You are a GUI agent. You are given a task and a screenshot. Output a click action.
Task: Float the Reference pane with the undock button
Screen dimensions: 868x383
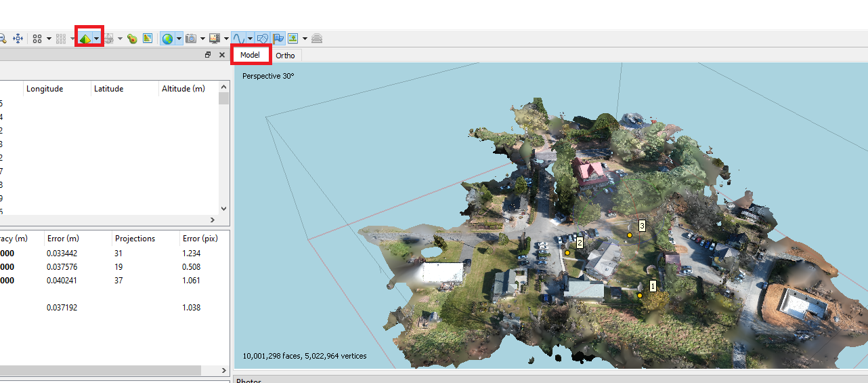(208, 55)
